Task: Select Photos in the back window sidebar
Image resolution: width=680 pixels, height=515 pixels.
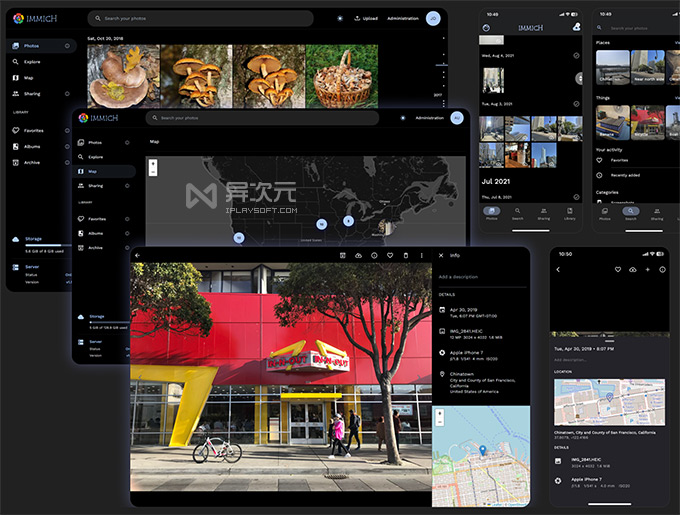Action: (x=41, y=46)
